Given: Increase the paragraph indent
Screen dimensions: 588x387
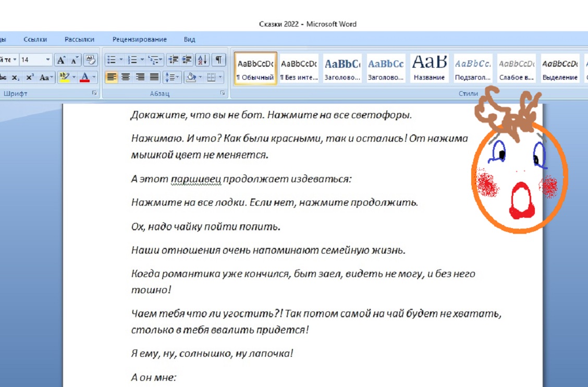Looking at the screenshot, I should (x=187, y=60).
